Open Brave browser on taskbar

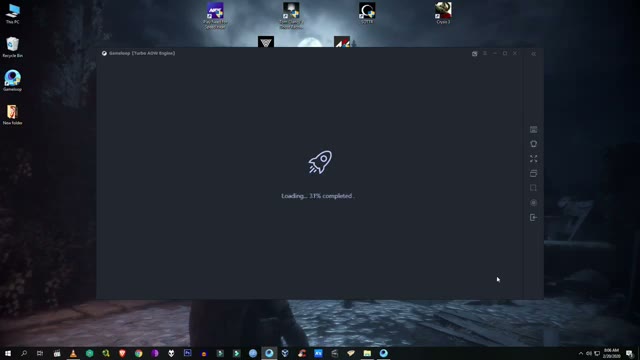click(122, 353)
